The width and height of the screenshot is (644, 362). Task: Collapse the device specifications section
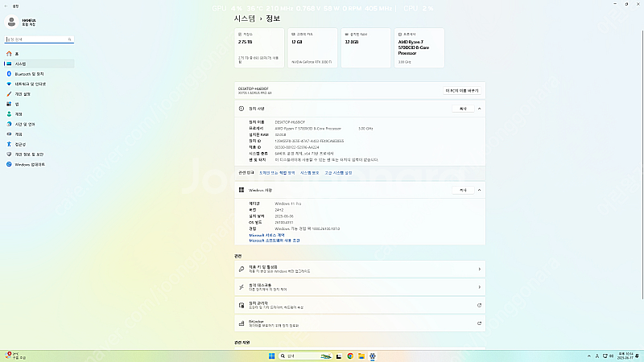[479, 109]
